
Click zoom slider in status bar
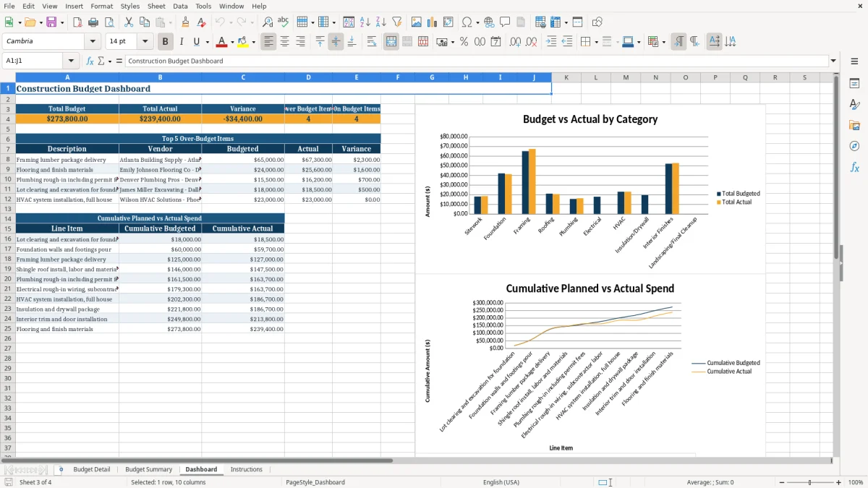[x=809, y=482]
